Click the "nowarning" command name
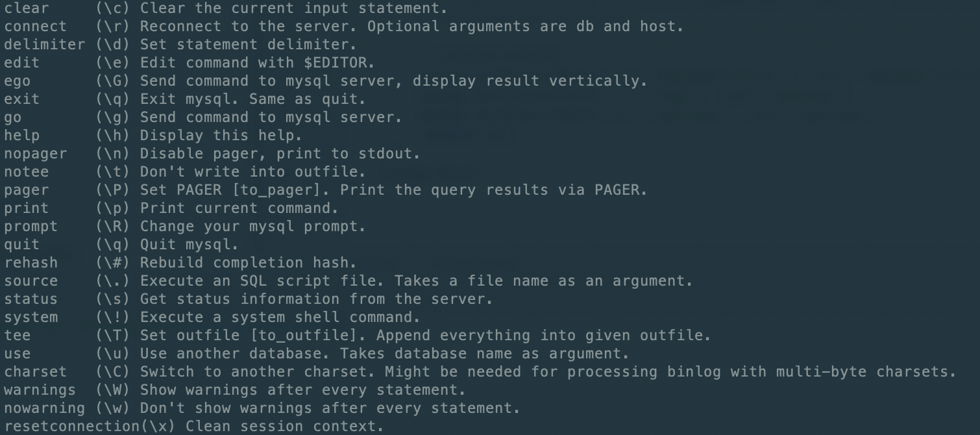Screen dimensions: 980x435 (x=44, y=408)
